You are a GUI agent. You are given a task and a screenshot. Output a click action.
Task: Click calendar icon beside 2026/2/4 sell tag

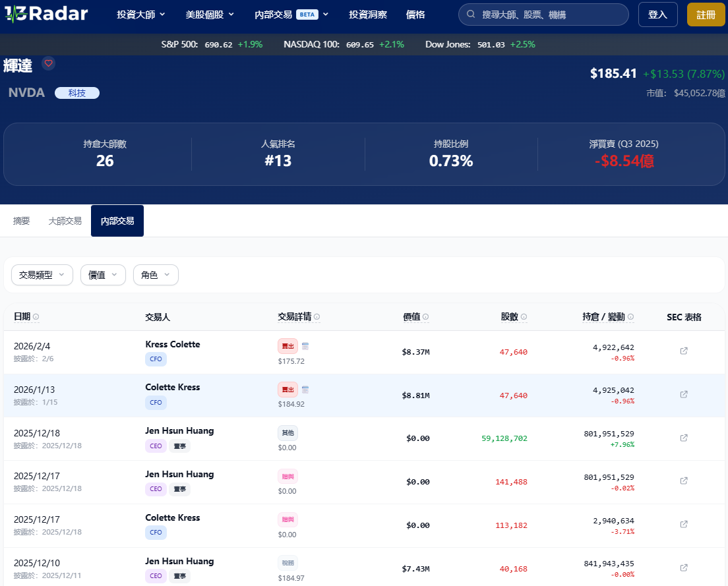(x=305, y=346)
